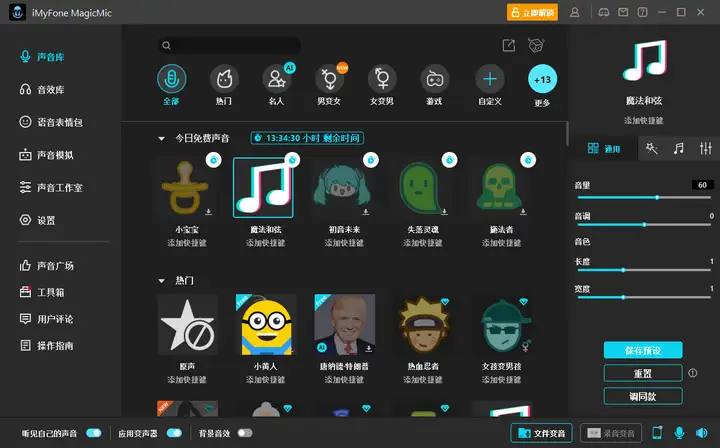Mute the microphone icon in bottom bar
The image size is (720, 448).
point(680,432)
